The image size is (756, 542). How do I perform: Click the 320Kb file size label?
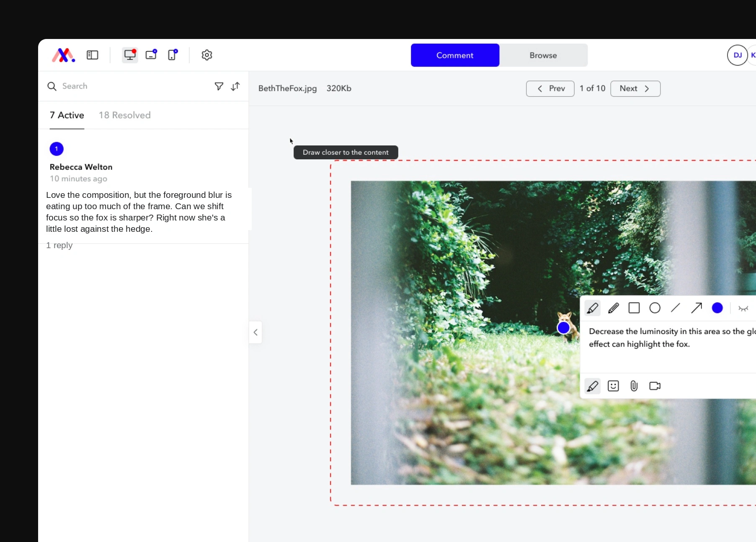pyautogui.click(x=339, y=88)
